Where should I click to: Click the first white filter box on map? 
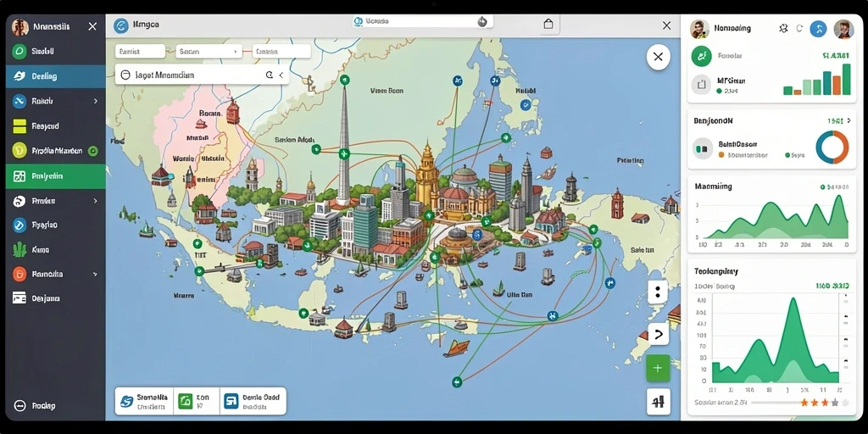[140, 52]
